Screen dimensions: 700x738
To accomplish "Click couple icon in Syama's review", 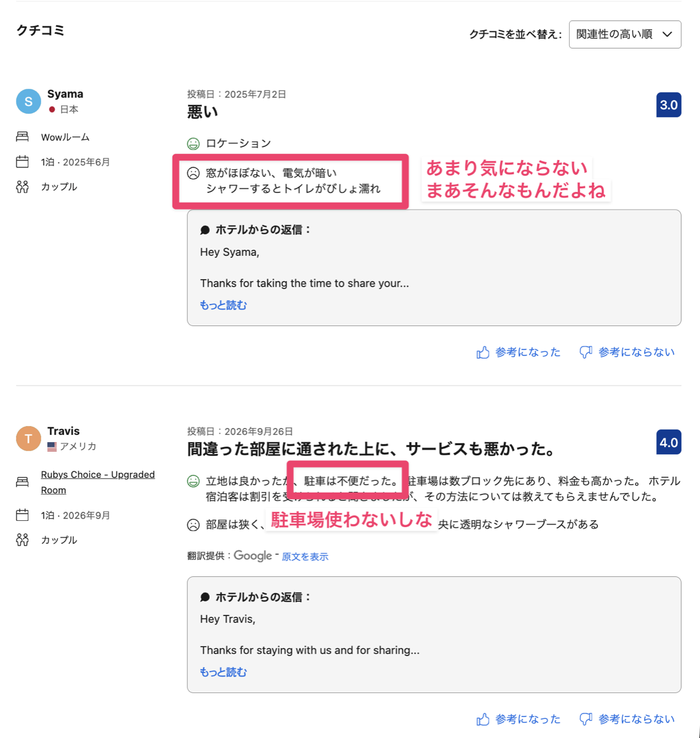I will coord(23,187).
